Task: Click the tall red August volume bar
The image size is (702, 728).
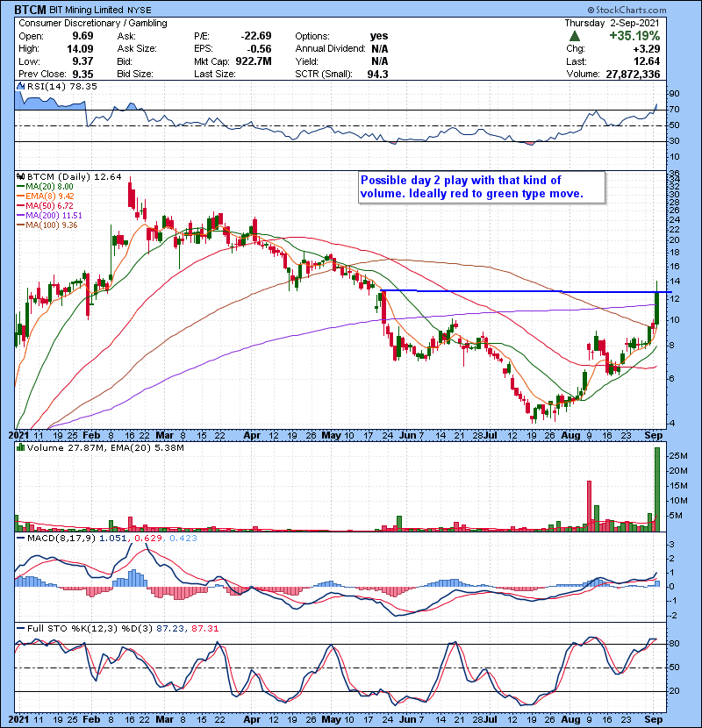Action: [590, 505]
